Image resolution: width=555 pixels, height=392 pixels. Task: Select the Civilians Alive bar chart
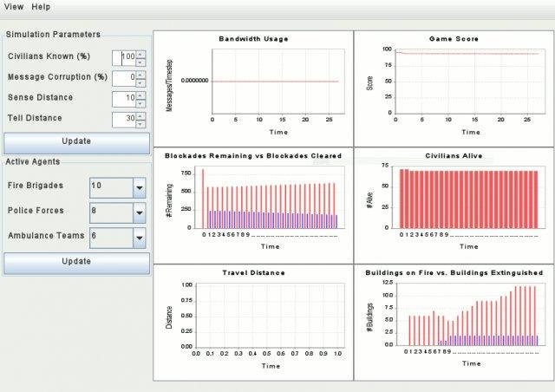tap(454, 206)
